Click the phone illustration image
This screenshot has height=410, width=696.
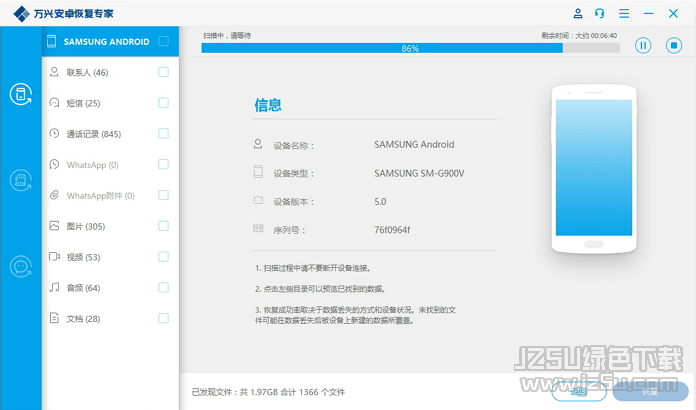click(594, 169)
